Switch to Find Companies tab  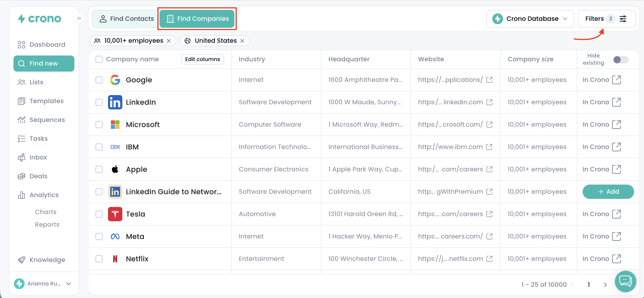tap(197, 19)
